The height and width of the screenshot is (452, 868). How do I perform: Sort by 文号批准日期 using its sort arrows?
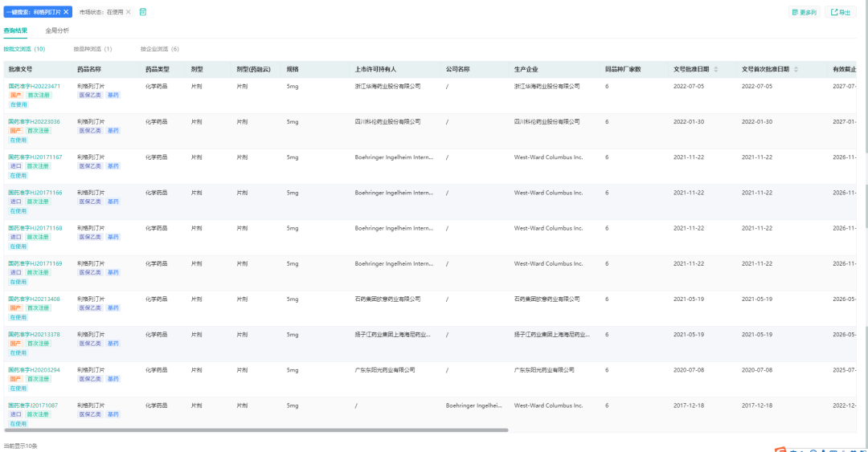716,69
